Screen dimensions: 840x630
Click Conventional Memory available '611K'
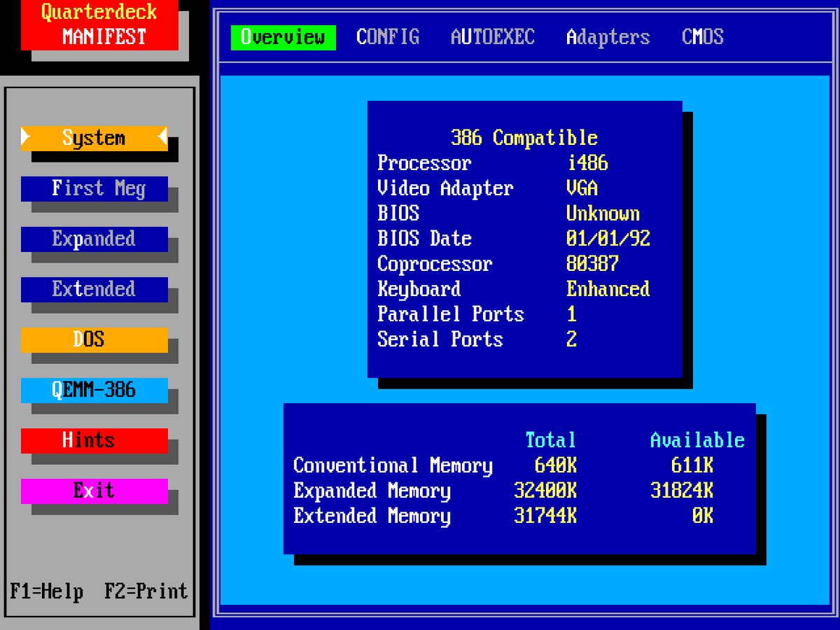click(x=692, y=465)
